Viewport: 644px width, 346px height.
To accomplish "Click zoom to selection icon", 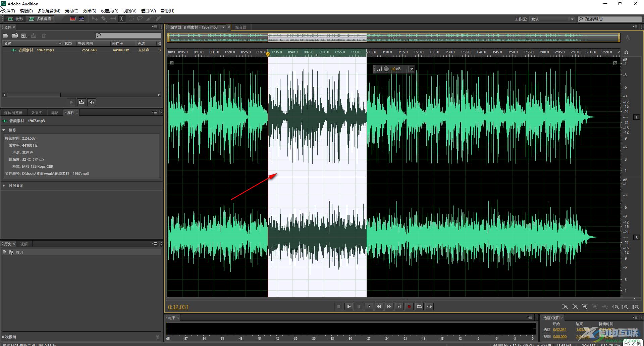I will [635, 307].
